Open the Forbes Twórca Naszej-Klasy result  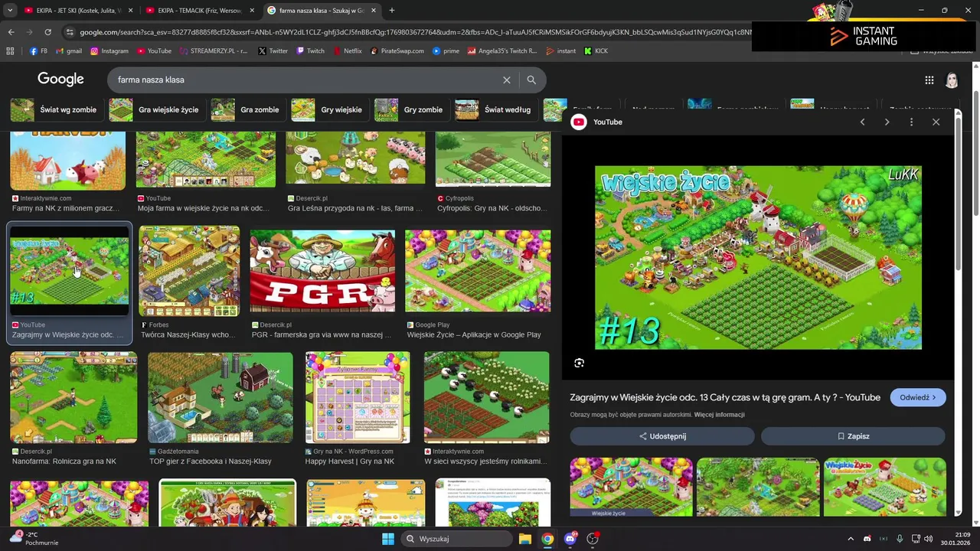pos(189,271)
